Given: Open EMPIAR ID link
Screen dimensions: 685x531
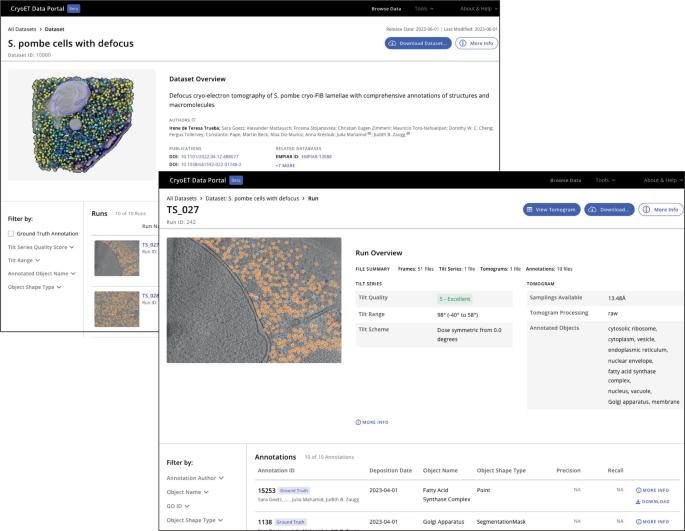Looking at the screenshot, I should [x=316, y=156].
